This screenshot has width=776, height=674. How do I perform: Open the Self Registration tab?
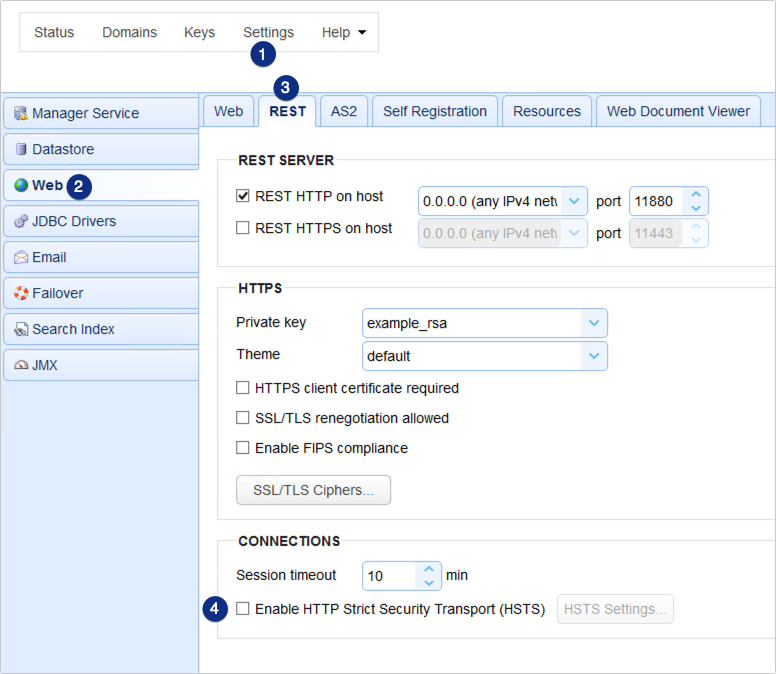pyautogui.click(x=435, y=111)
